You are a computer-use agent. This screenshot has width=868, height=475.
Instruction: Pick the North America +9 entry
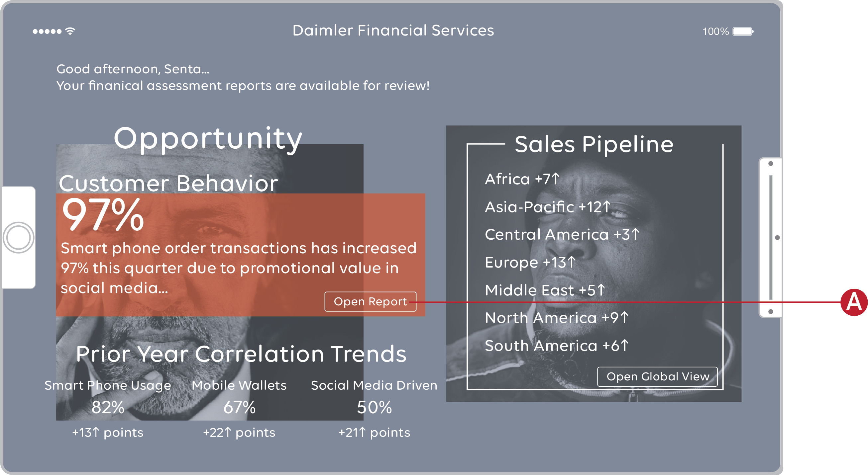556,318
